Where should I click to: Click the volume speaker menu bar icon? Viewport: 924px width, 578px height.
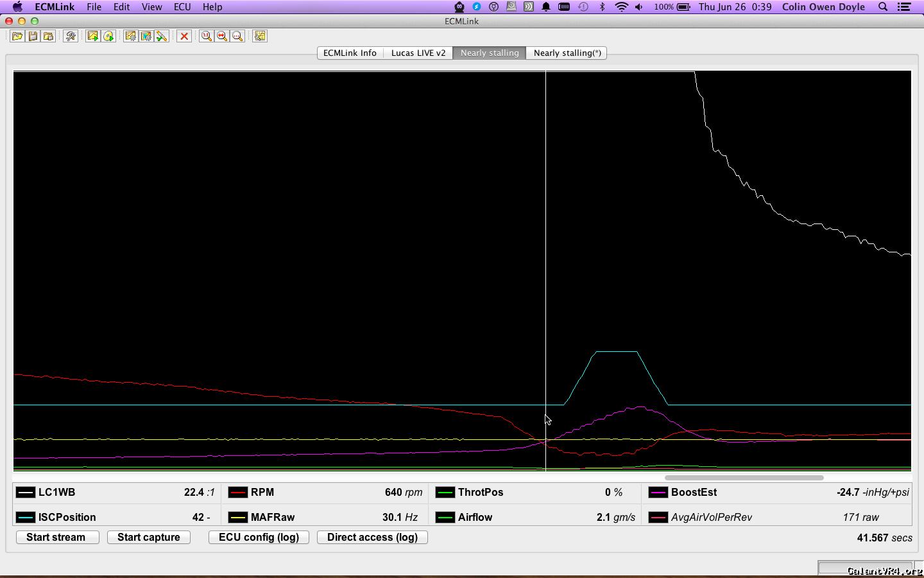click(x=639, y=7)
